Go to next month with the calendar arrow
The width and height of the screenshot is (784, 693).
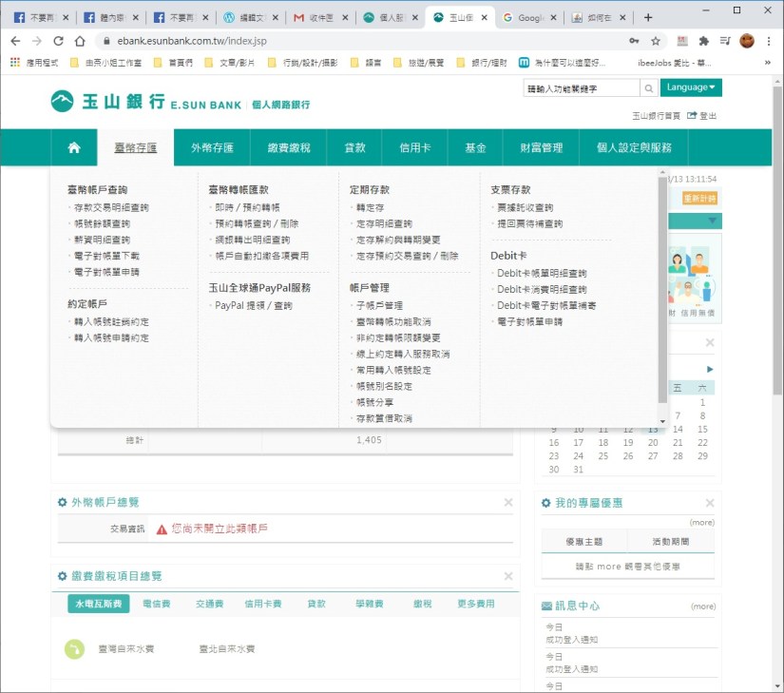click(x=710, y=369)
